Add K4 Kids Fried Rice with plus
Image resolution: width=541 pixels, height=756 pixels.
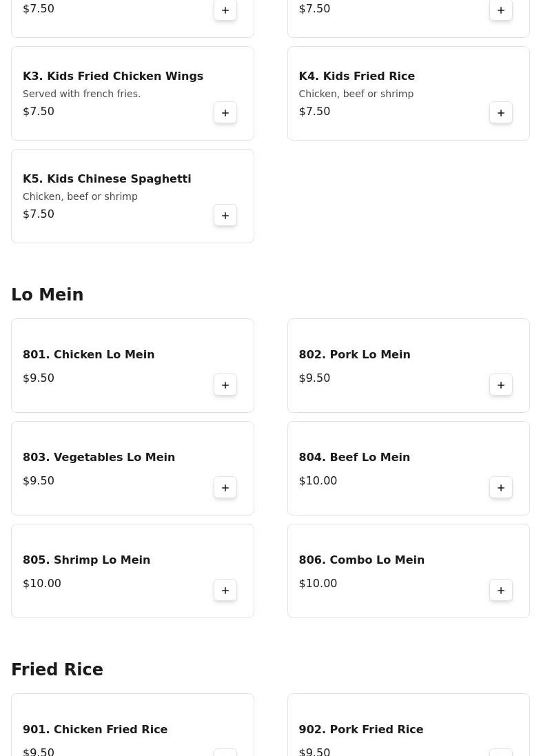501,112
